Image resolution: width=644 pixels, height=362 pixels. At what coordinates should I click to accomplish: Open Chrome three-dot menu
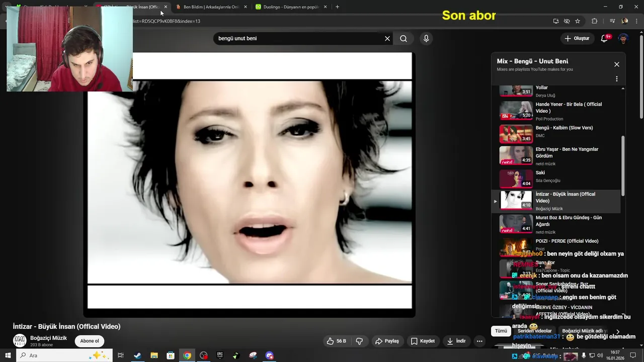coord(636,21)
